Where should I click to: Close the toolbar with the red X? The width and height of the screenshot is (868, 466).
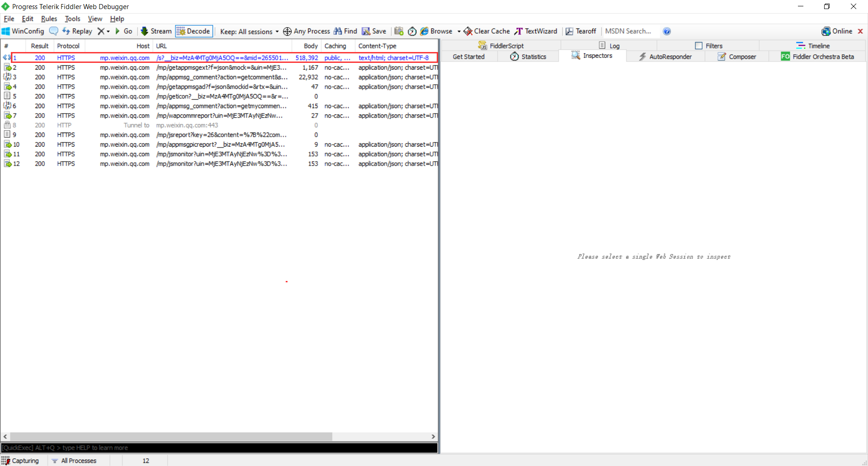pyautogui.click(x=860, y=31)
